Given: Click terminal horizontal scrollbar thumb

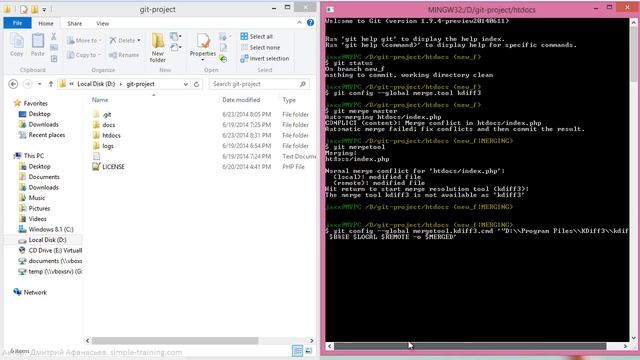Looking at the screenshot, I should [x=470, y=346].
